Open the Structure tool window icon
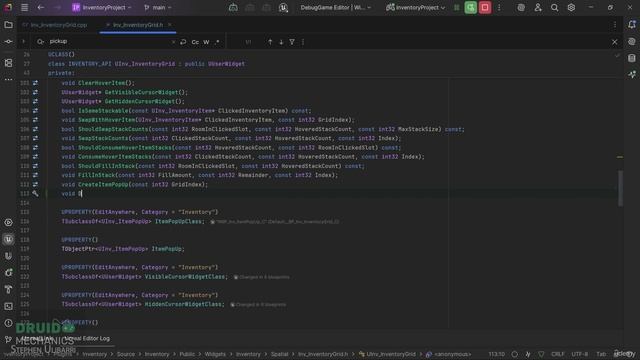This screenshot has height=360, width=640. (8, 63)
